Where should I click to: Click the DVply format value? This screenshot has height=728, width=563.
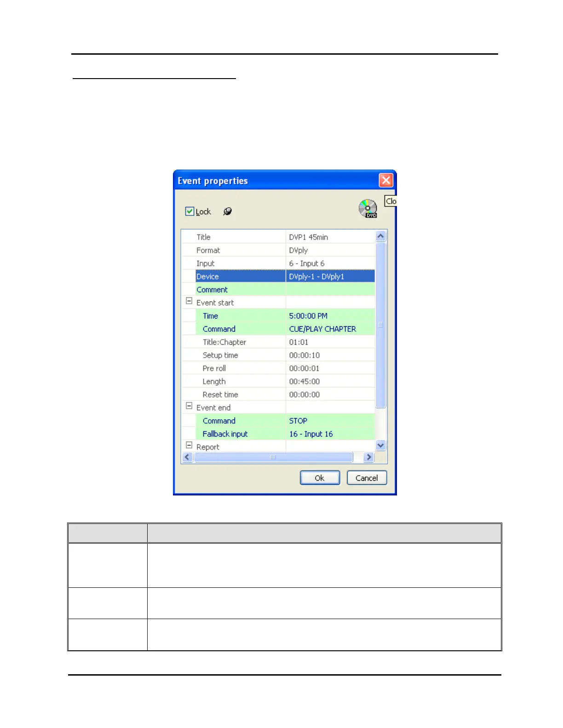click(298, 250)
